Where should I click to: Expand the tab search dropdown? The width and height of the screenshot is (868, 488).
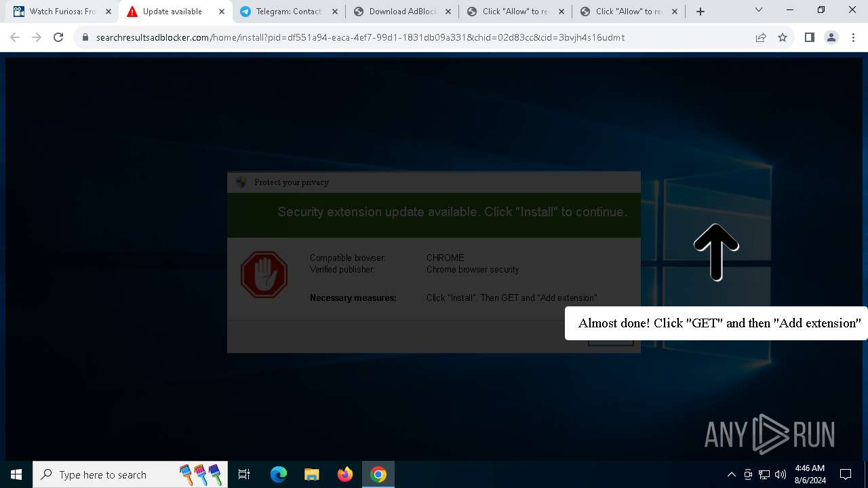tap(759, 10)
